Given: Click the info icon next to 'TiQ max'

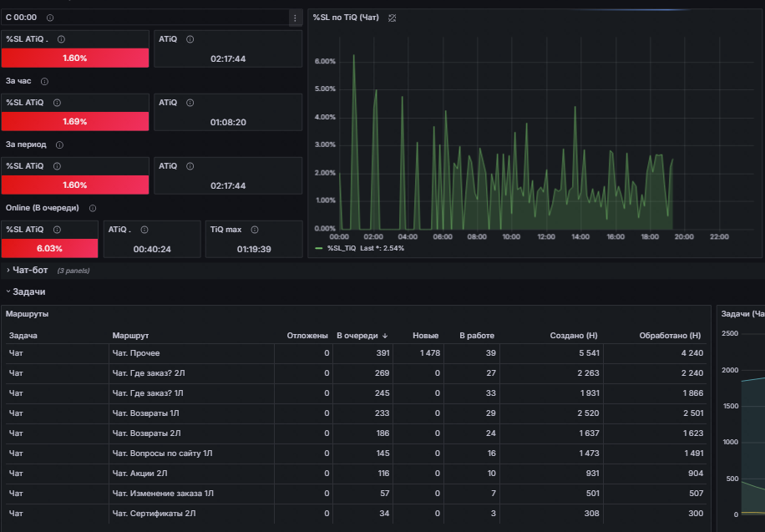Looking at the screenshot, I should [254, 230].
